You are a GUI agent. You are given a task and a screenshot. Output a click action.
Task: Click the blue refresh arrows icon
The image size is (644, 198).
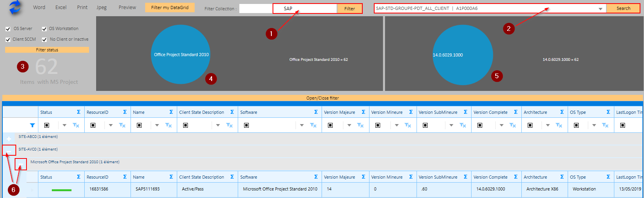coord(15,8)
